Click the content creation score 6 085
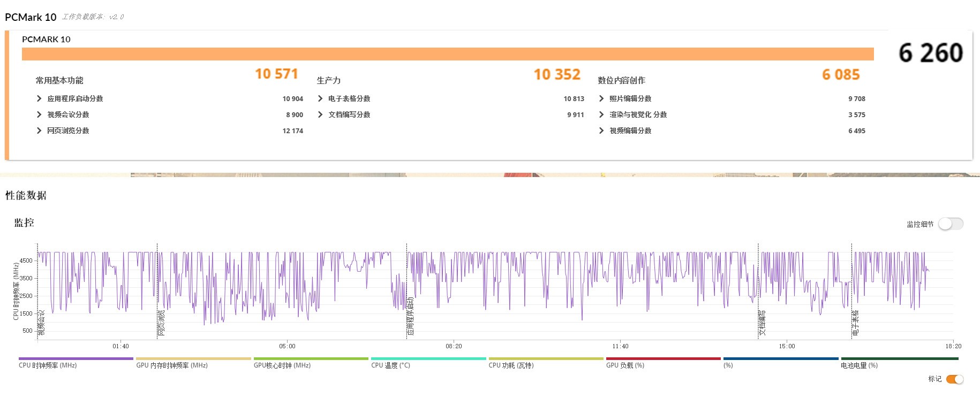Screen dimensions: 980x406 click(x=841, y=75)
